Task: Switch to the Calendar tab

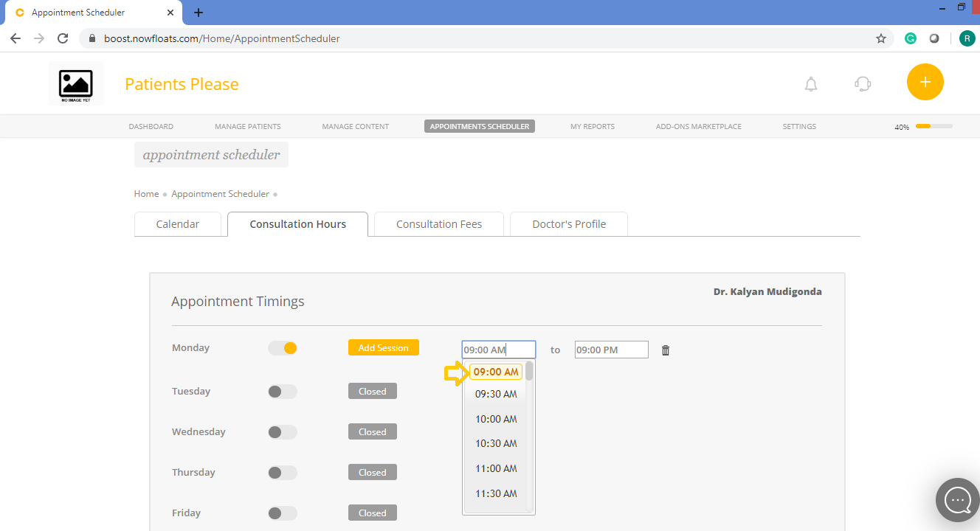Action: point(178,224)
